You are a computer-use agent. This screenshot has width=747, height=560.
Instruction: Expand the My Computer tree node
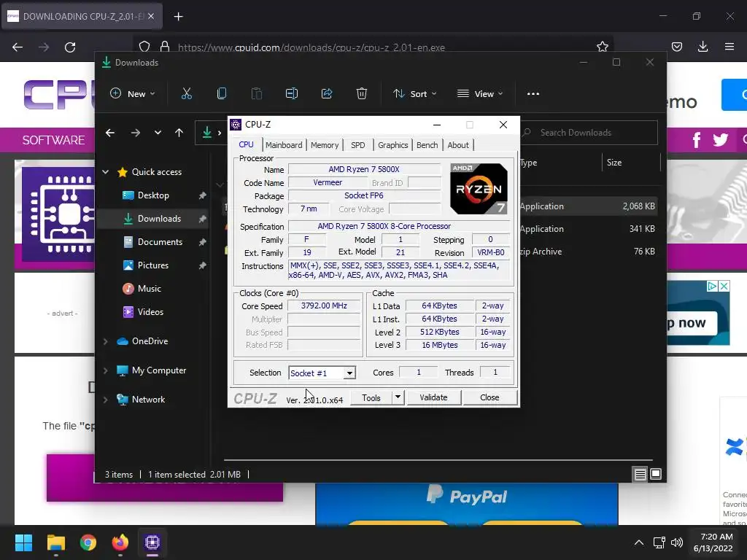pyautogui.click(x=105, y=370)
